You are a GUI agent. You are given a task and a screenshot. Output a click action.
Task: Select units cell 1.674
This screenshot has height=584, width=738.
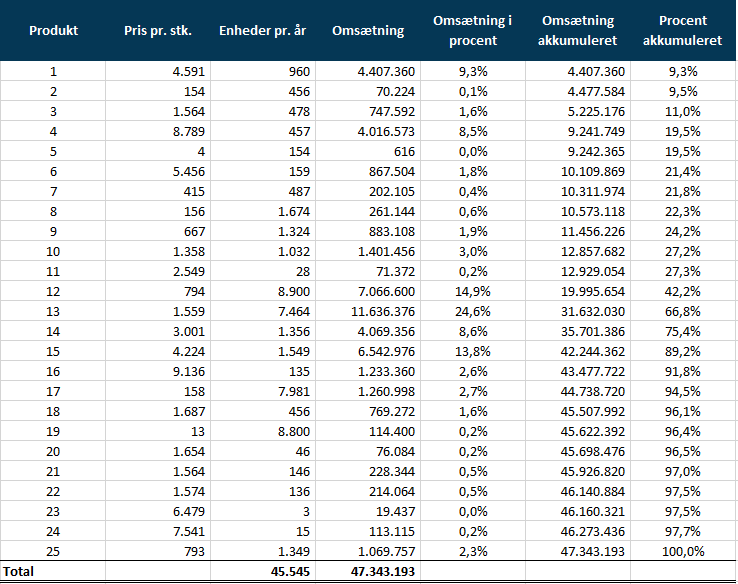tap(294, 211)
